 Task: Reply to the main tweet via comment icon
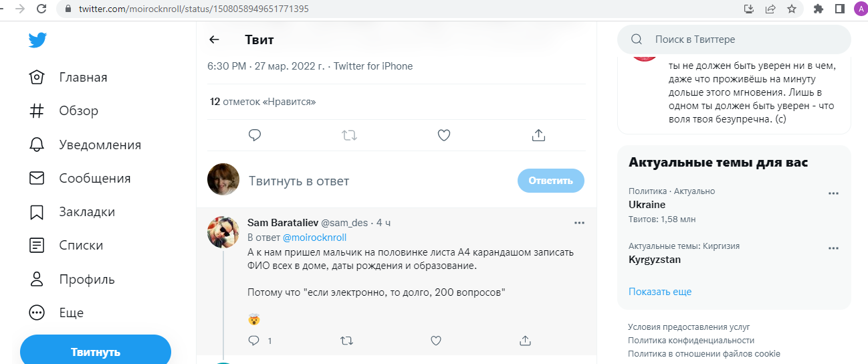pos(254,135)
